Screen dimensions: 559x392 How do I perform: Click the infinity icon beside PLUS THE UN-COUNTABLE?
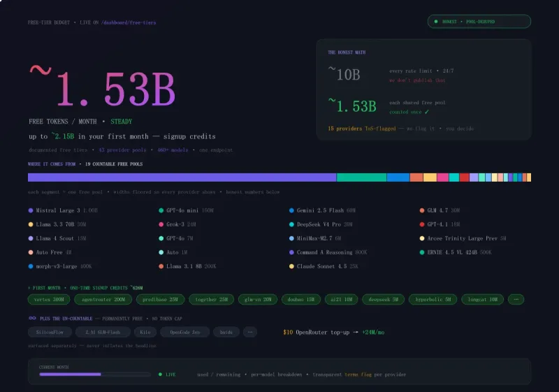(32, 318)
